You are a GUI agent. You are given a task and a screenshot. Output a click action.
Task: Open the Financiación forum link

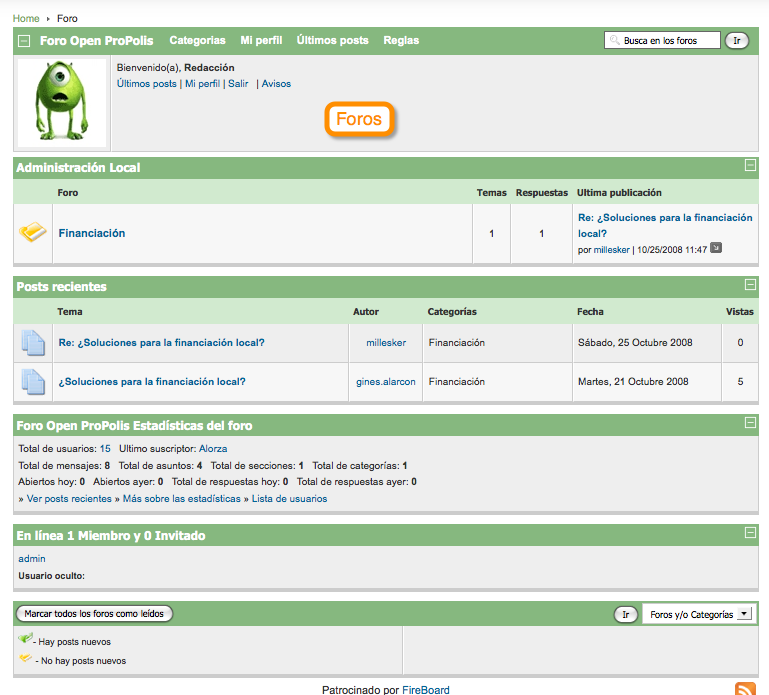(x=92, y=233)
